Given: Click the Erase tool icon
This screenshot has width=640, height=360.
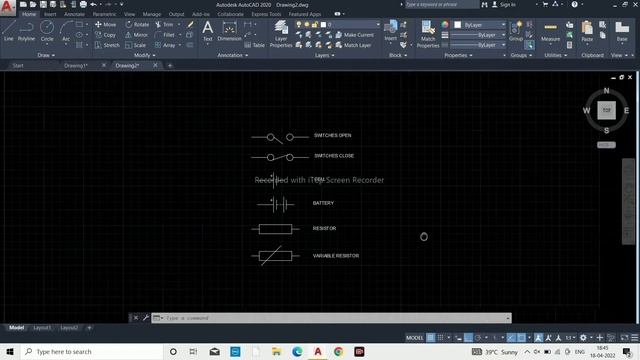Looking at the screenshot, I should click(190, 24).
